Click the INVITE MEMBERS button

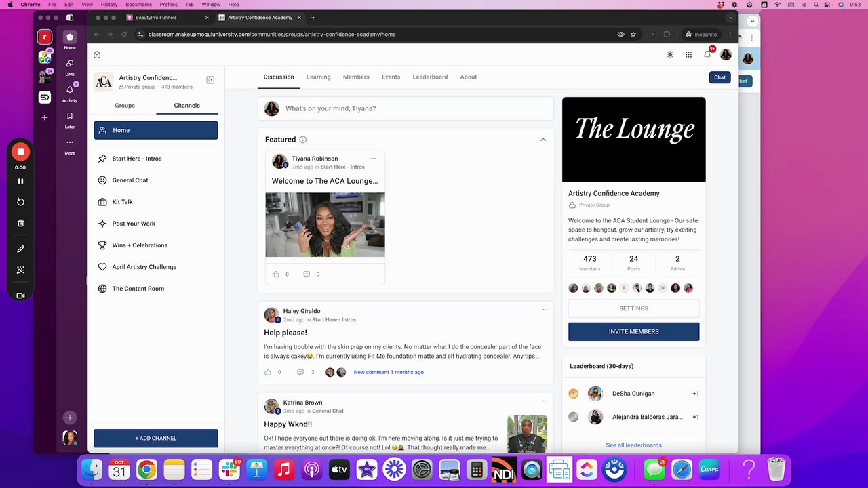coord(633,331)
